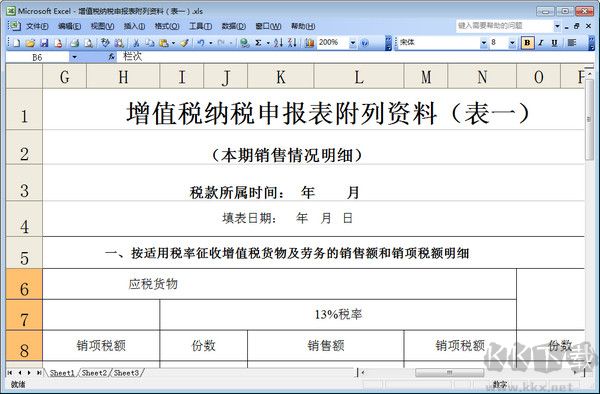
Task: Toggle Bold formatting
Action: click(527, 42)
